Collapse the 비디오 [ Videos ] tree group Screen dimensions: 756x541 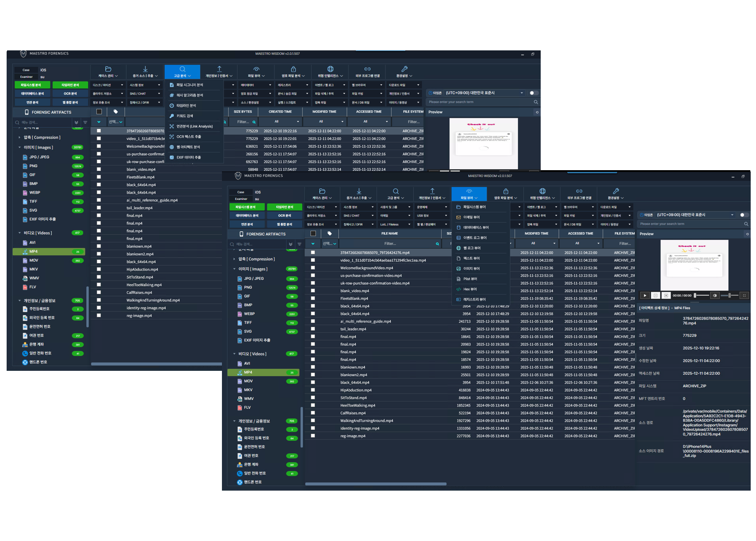(x=234, y=354)
